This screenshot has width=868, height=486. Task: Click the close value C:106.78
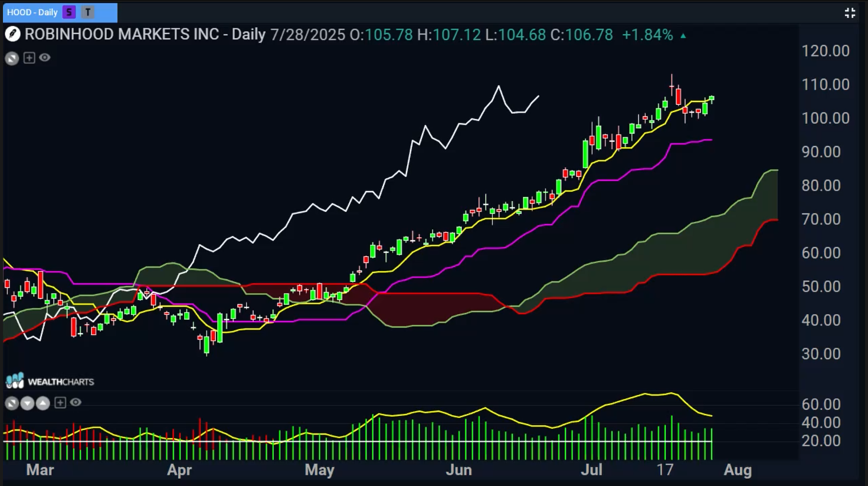[x=582, y=35]
